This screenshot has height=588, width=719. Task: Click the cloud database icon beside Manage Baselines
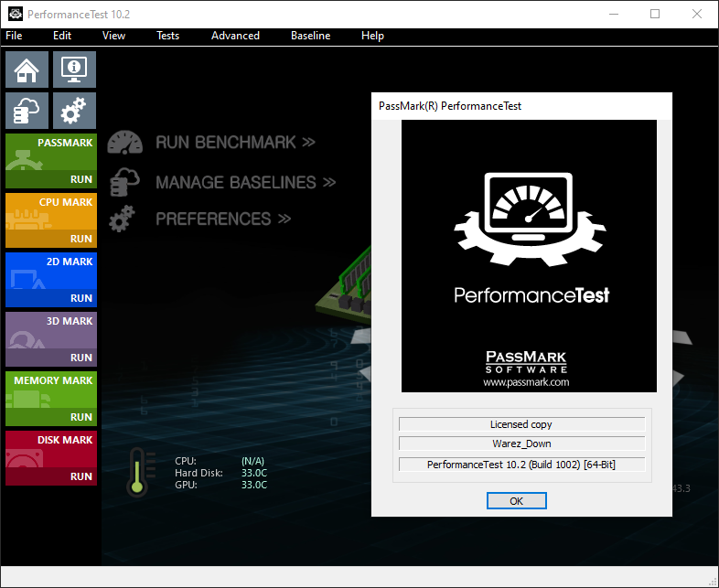[124, 182]
